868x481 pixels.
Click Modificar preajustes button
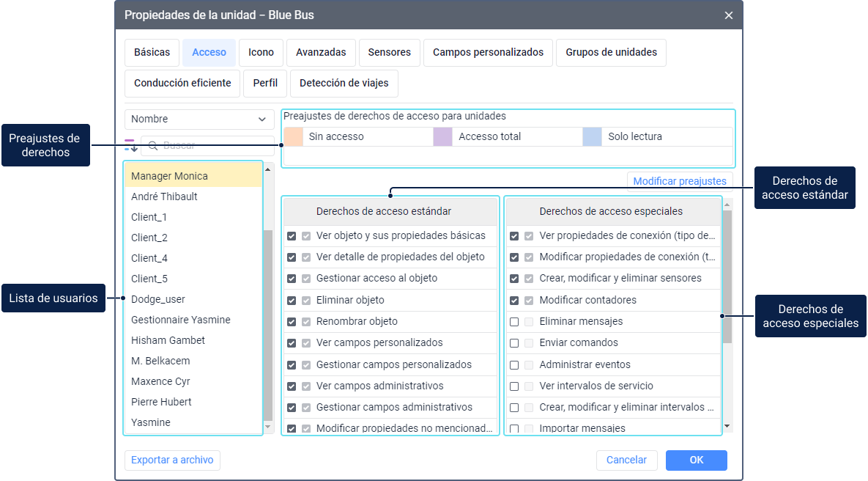point(679,181)
